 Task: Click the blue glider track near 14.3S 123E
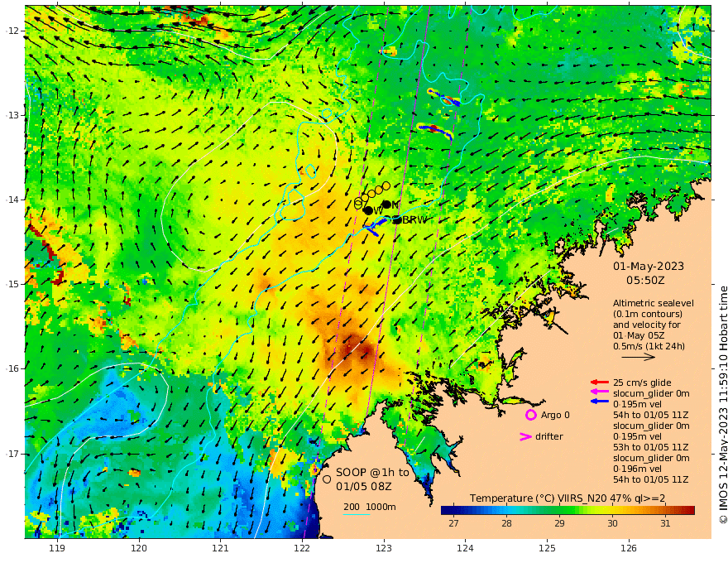pos(375,226)
